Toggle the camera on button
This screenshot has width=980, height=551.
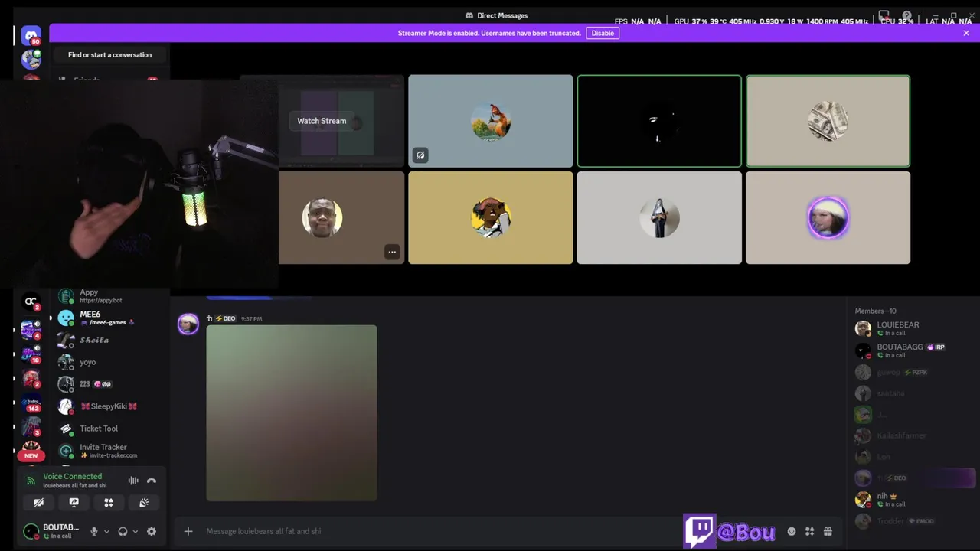(38, 503)
